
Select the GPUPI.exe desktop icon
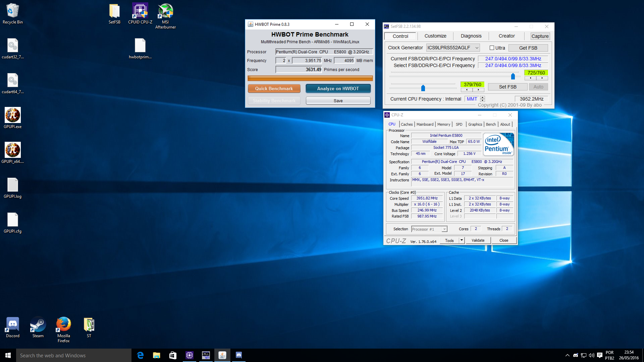(x=13, y=118)
